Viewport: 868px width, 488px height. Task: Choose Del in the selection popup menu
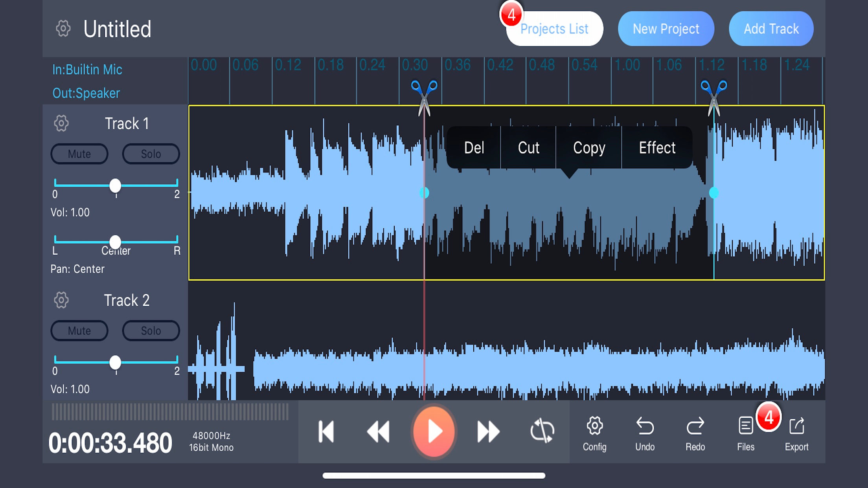pyautogui.click(x=474, y=148)
